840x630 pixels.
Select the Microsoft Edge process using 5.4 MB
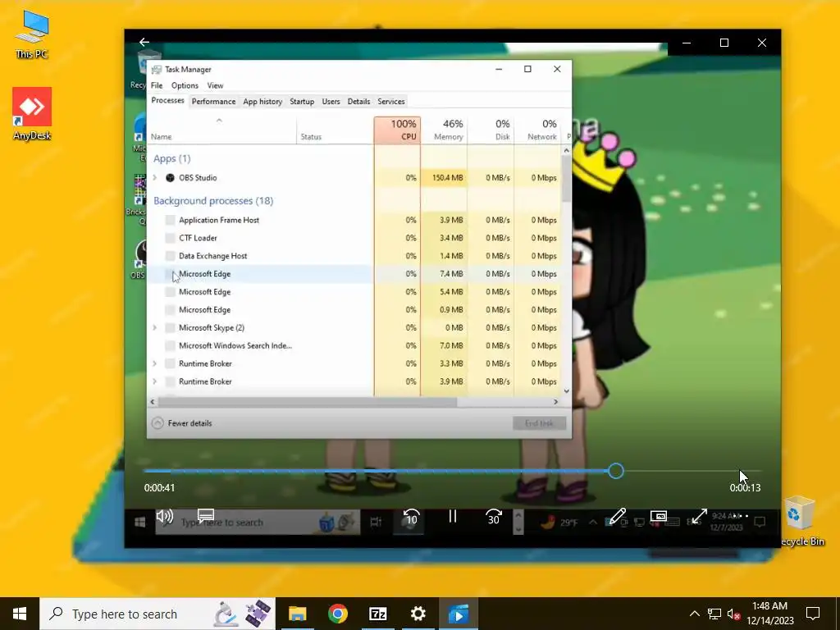(x=354, y=291)
